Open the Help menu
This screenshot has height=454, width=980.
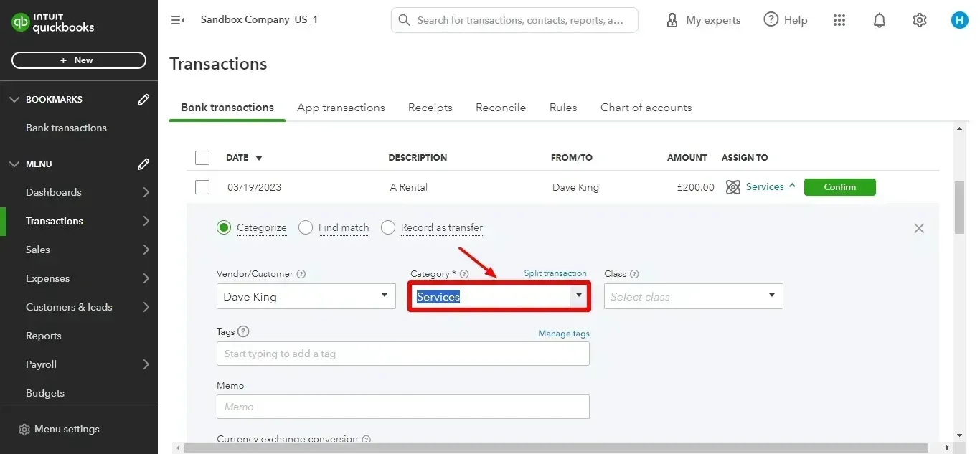coord(786,20)
